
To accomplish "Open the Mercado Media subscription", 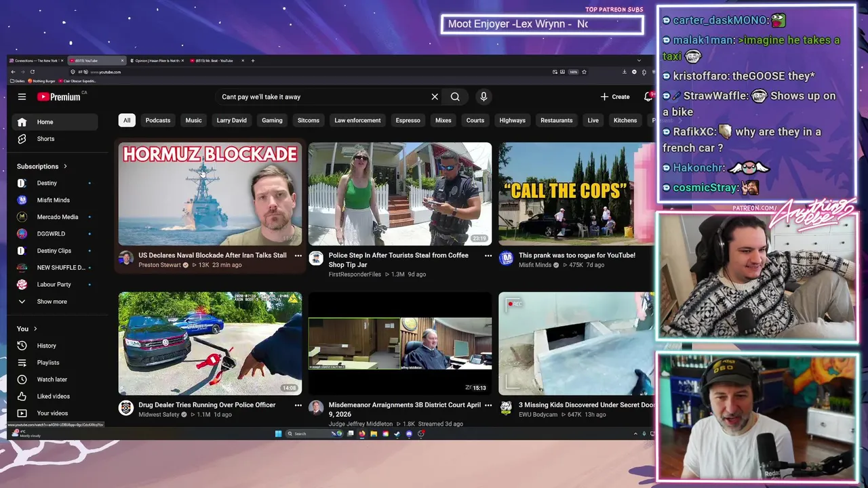I will pos(54,217).
